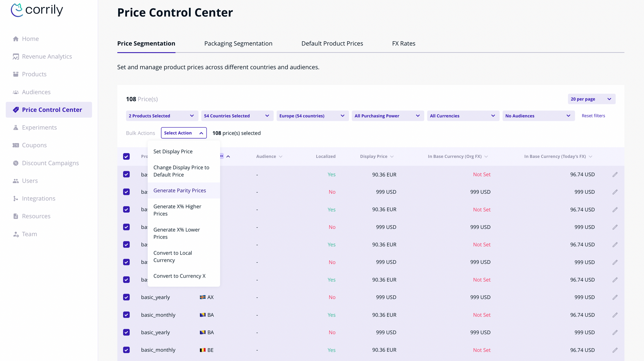The height and width of the screenshot is (361, 644).
Task: Switch to FX Rates tab
Action: pos(404,44)
